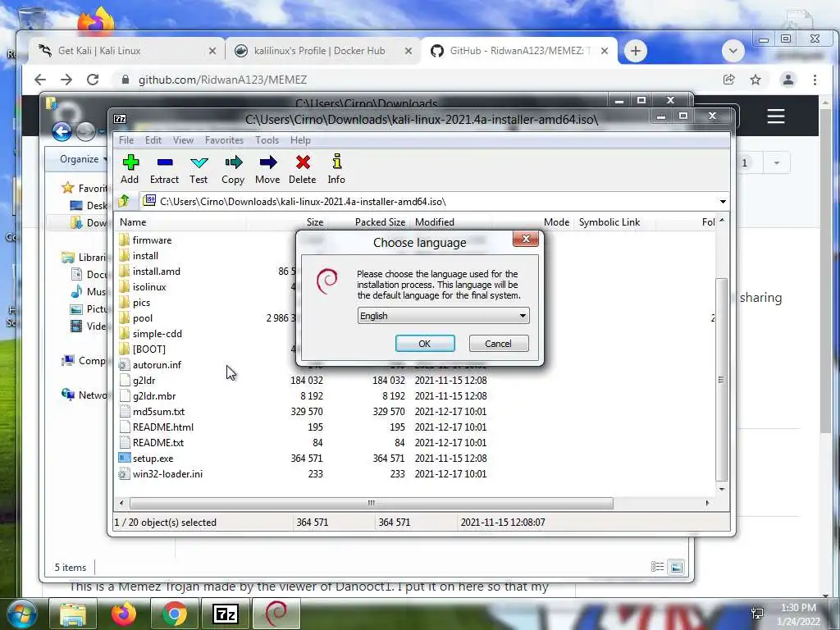Confirm language with the OK button
The height and width of the screenshot is (630, 840).
[x=425, y=344]
